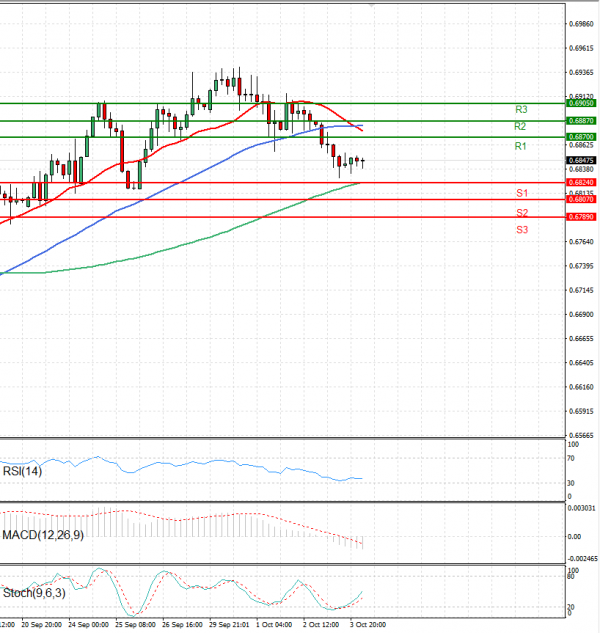Click the 0.66405 price axis value
This screenshot has width=600, height=633.
(581, 363)
